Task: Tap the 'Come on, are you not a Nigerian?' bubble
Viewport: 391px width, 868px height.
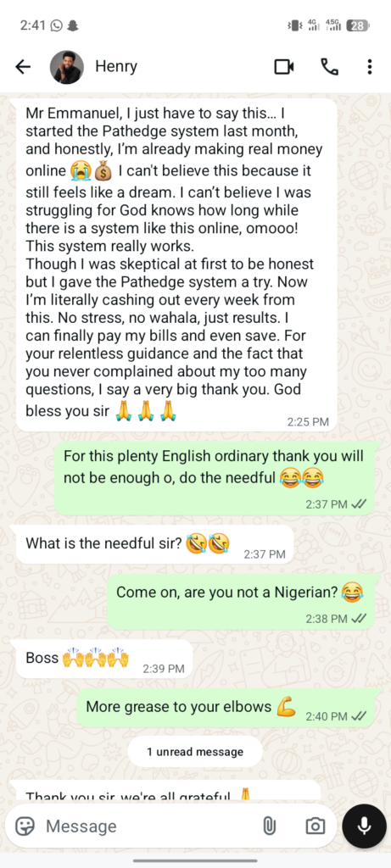Action: pos(240,601)
